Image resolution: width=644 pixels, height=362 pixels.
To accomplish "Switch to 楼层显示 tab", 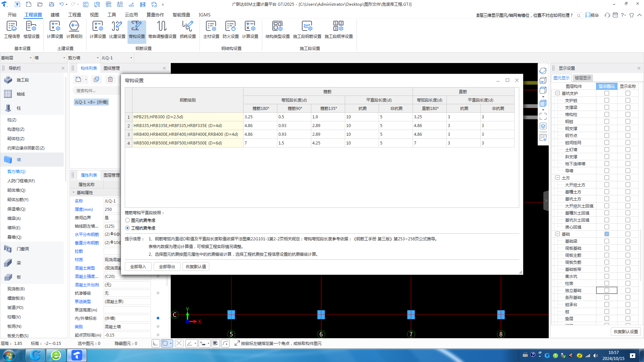I will 583,78.
